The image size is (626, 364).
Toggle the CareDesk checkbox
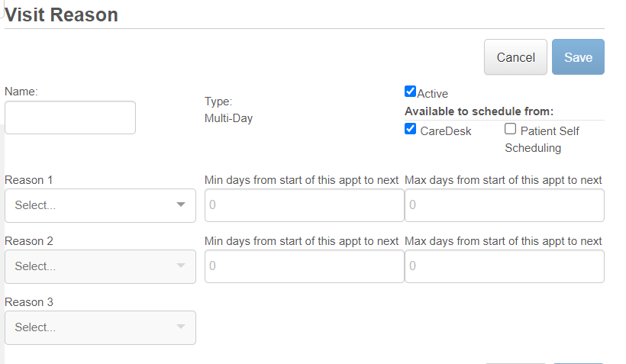tap(410, 129)
